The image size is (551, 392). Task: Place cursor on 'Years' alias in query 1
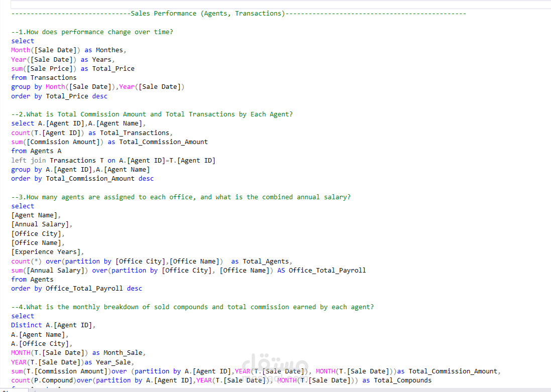(101, 60)
